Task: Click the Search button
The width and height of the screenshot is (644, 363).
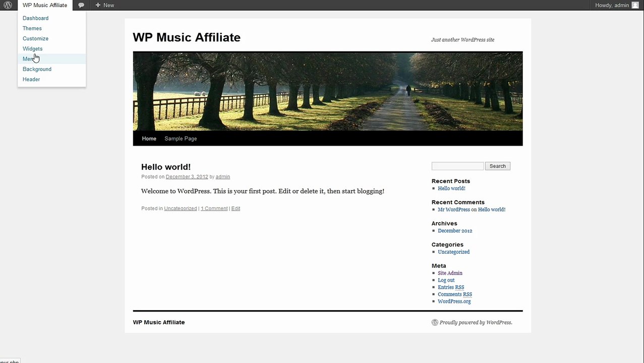Action: coord(498,166)
